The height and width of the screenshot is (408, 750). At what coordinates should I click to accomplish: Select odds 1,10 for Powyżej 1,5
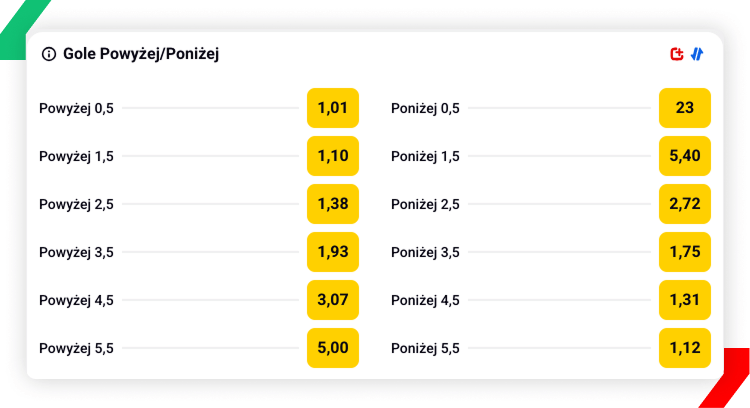pyautogui.click(x=332, y=156)
